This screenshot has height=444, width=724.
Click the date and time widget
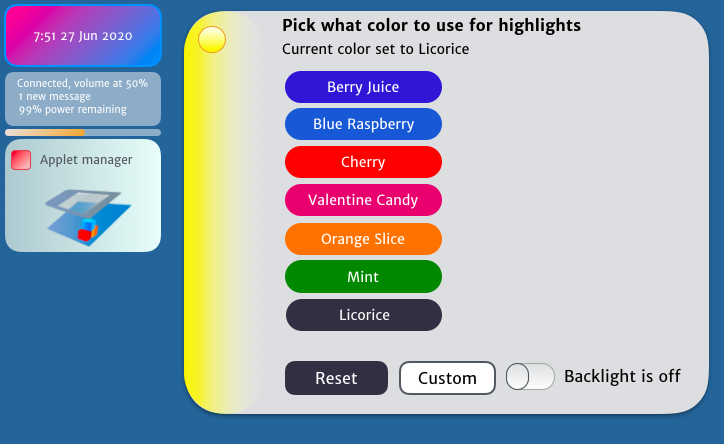[x=83, y=36]
